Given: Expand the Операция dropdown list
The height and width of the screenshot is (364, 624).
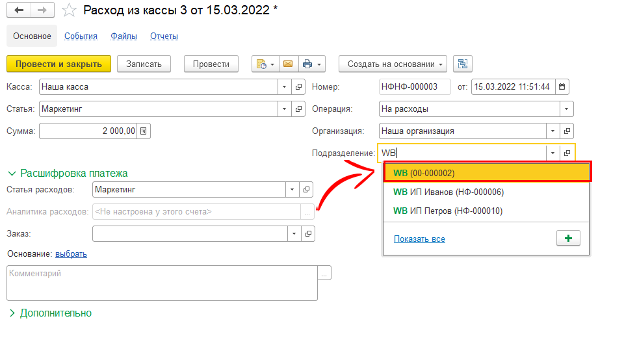Looking at the screenshot, I should (567, 109).
